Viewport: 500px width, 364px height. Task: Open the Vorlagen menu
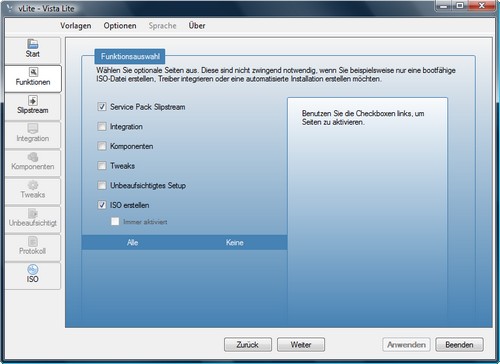tap(76, 26)
